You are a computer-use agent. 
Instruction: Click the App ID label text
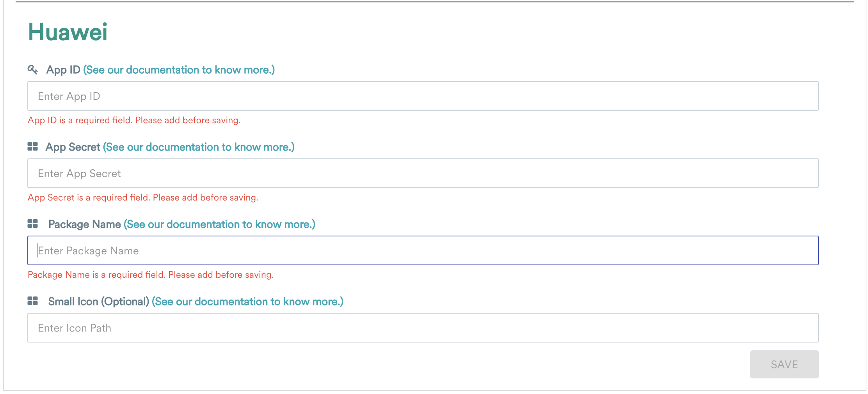[63, 69]
